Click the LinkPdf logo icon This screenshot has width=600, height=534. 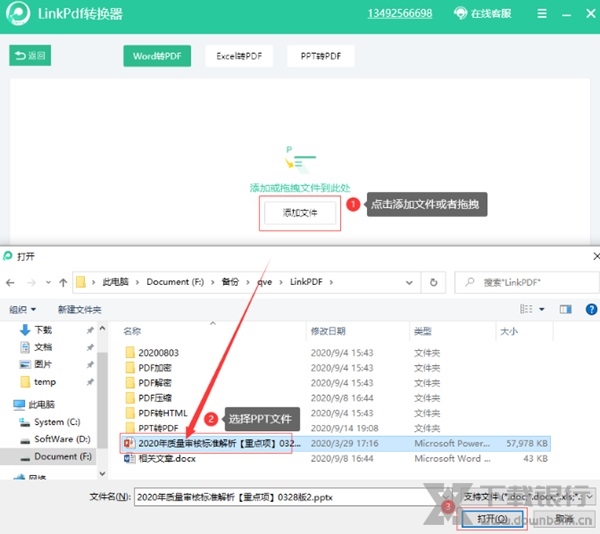[18, 14]
